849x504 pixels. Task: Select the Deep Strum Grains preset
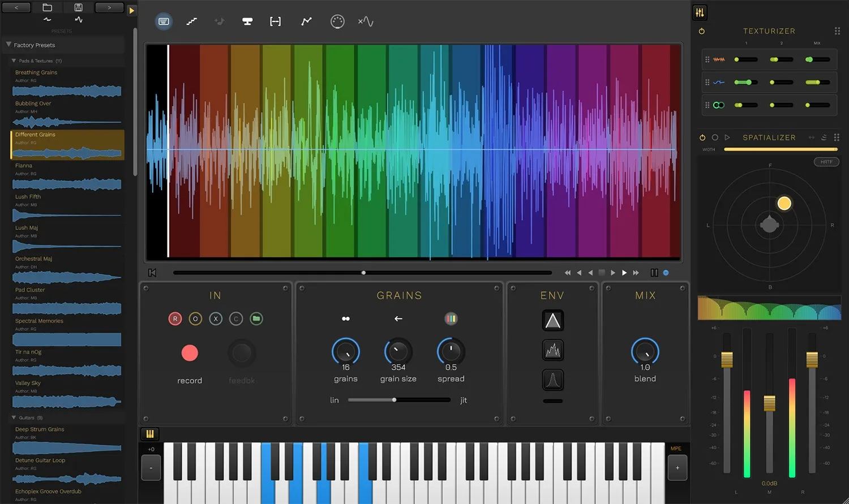[67, 440]
